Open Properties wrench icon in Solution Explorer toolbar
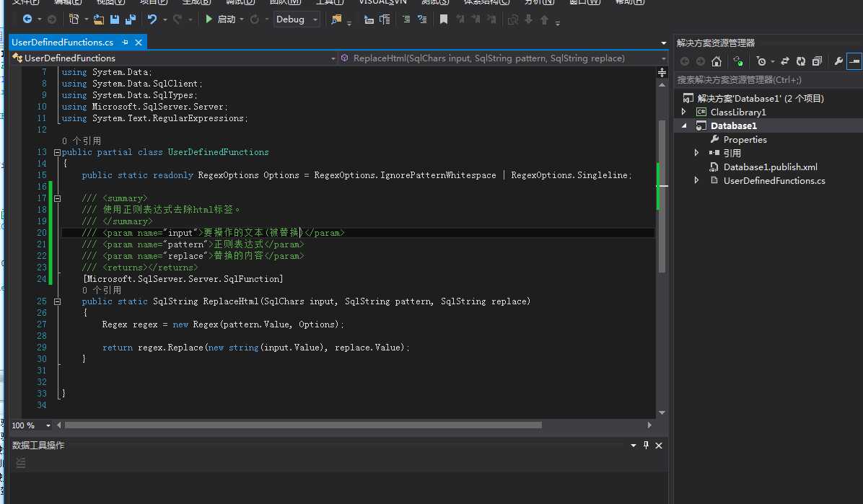 point(838,61)
